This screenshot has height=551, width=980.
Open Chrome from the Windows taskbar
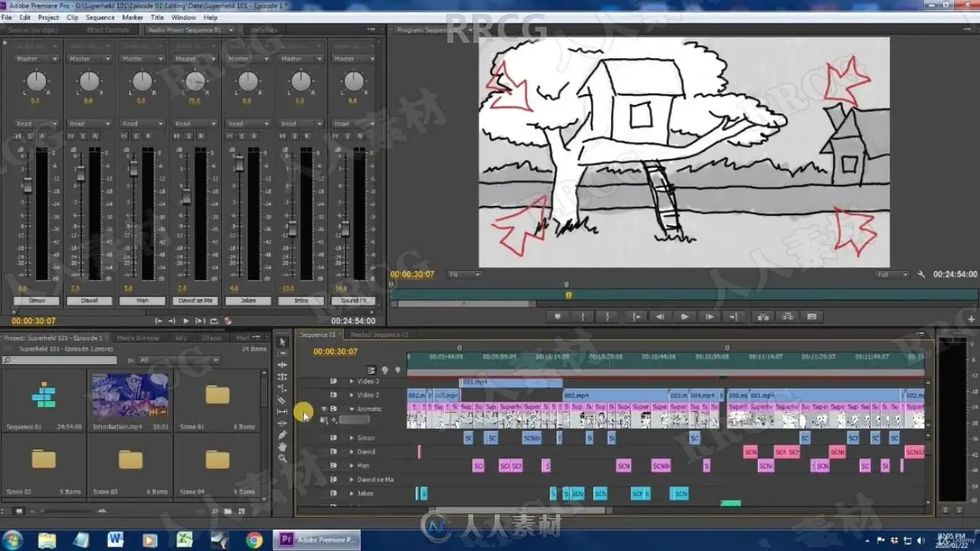coord(254,540)
